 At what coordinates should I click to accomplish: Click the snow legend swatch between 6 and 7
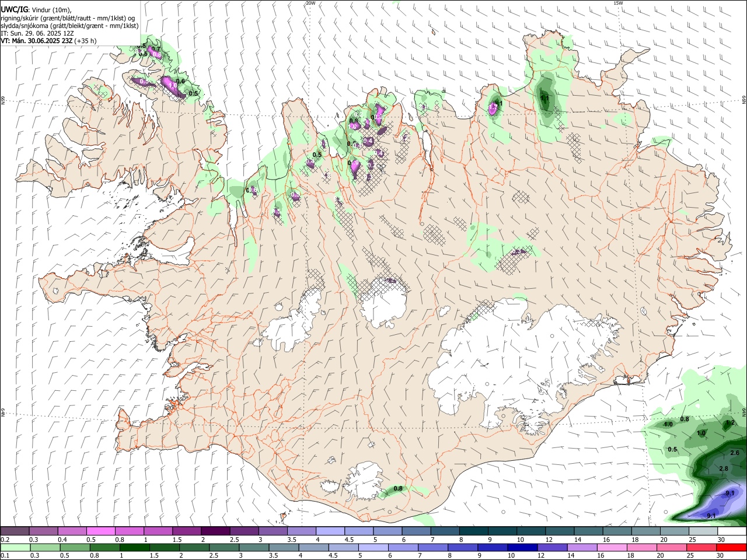pos(416,531)
